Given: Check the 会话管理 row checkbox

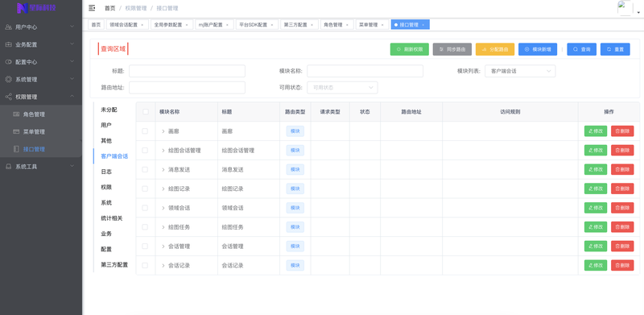Looking at the screenshot, I should click(145, 247).
